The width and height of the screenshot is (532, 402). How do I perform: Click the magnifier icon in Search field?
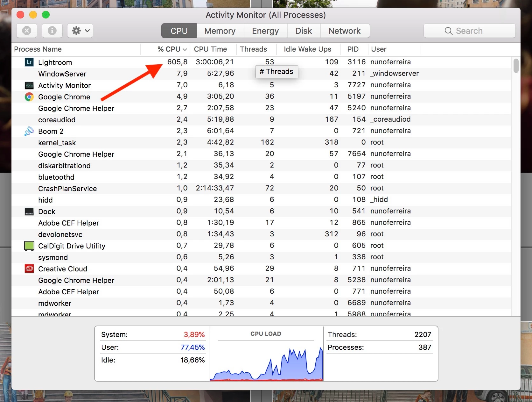(449, 31)
